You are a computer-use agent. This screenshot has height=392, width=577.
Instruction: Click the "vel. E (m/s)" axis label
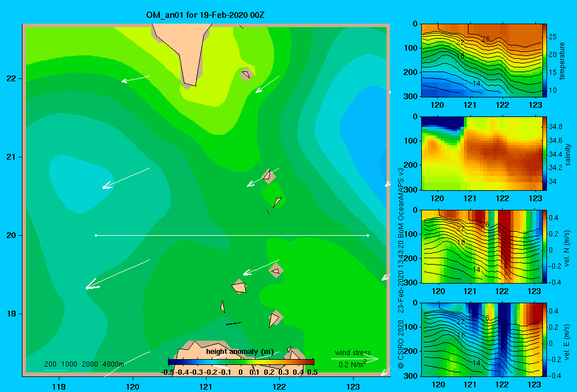click(x=567, y=341)
